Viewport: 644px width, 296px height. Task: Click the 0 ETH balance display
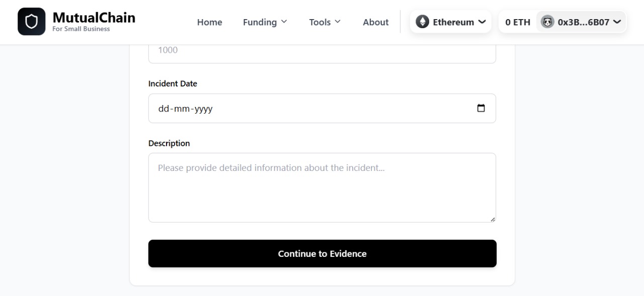(518, 22)
